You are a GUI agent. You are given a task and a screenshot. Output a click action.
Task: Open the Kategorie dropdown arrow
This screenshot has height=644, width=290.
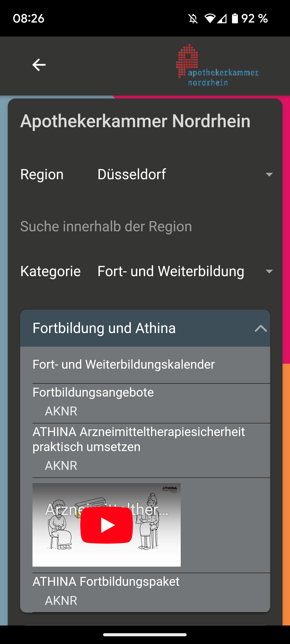pyautogui.click(x=269, y=271)
